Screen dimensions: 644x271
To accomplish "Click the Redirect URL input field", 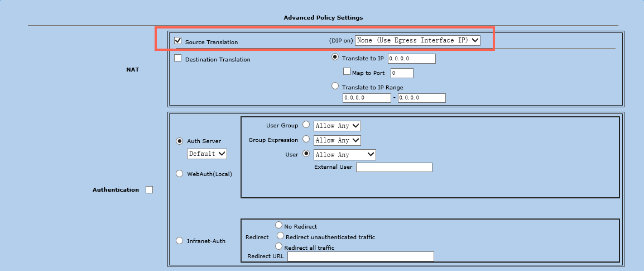I will point(361,256).
